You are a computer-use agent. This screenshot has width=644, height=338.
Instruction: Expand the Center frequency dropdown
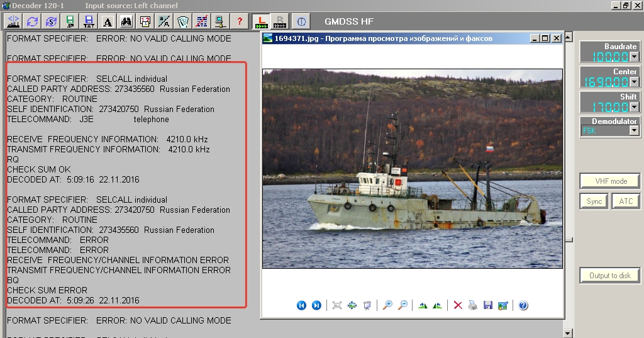pos(634,82)
